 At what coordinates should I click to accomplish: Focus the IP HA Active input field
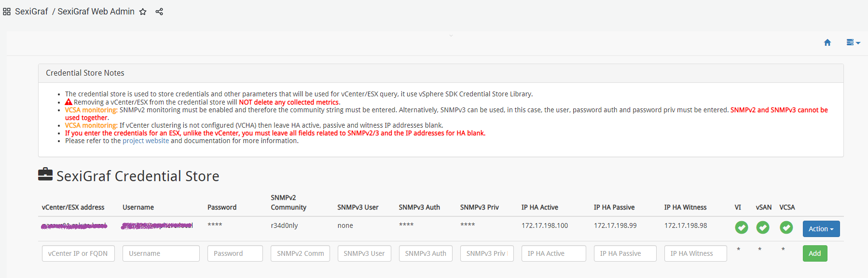pyautogui.click(x=554, y=253)
